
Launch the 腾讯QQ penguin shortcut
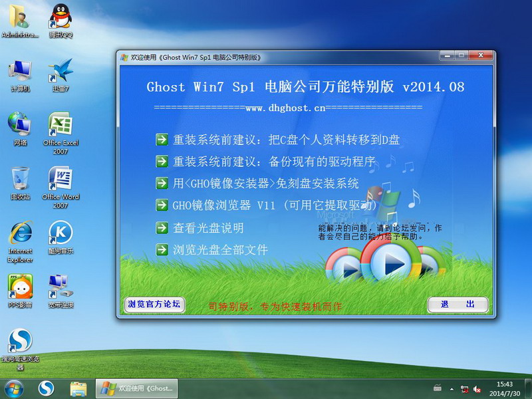[61, 21]
